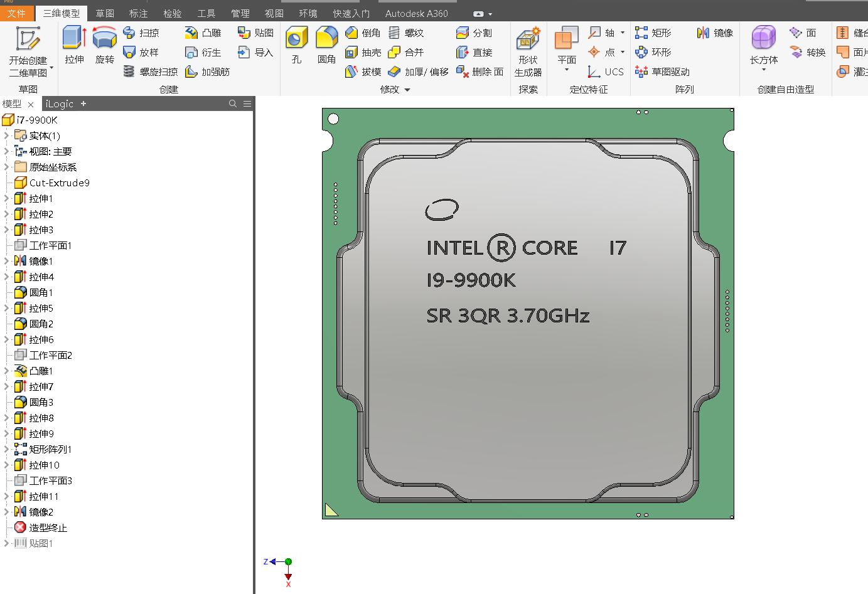Start a new 2D sketch (开始创建二维草图)
Image resolution: width=868 pixels, height=594 pixels.
(x=28, y=51)
